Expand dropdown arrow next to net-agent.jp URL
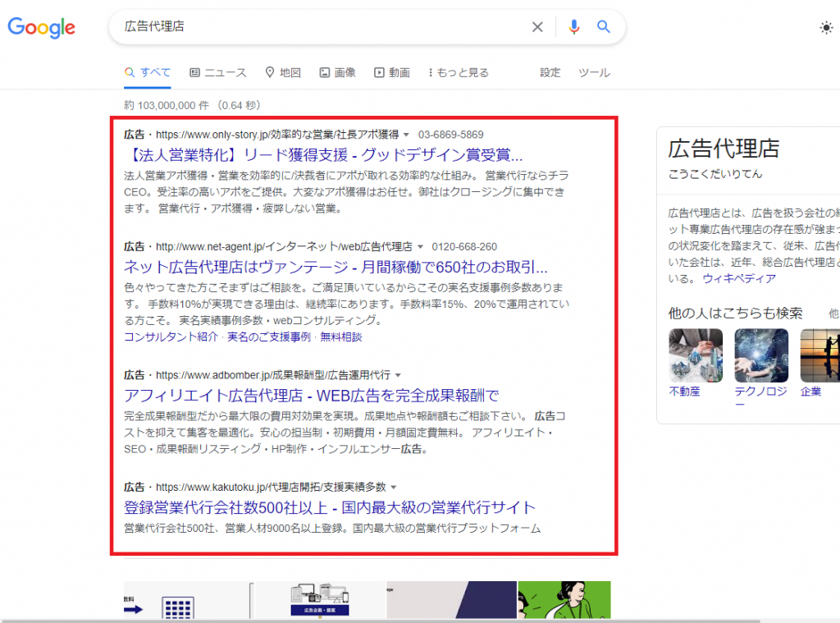Screen dimensions: 840x623 coord(420,246)
